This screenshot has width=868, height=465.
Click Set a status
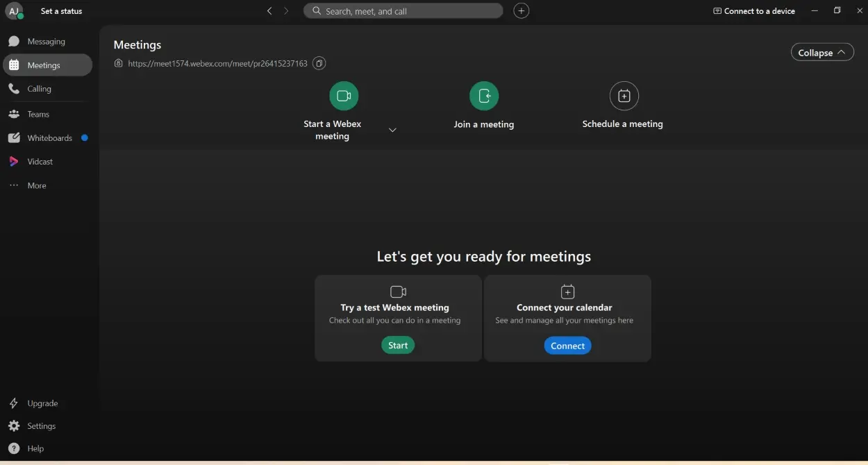click(61, 11)
